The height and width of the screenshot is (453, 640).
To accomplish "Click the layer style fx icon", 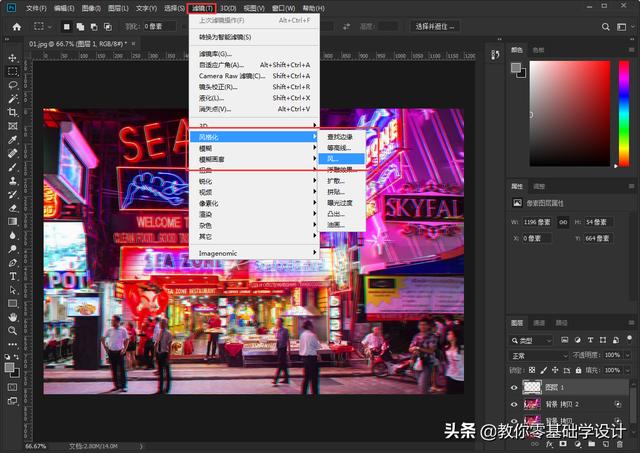I will click(549, 444).
